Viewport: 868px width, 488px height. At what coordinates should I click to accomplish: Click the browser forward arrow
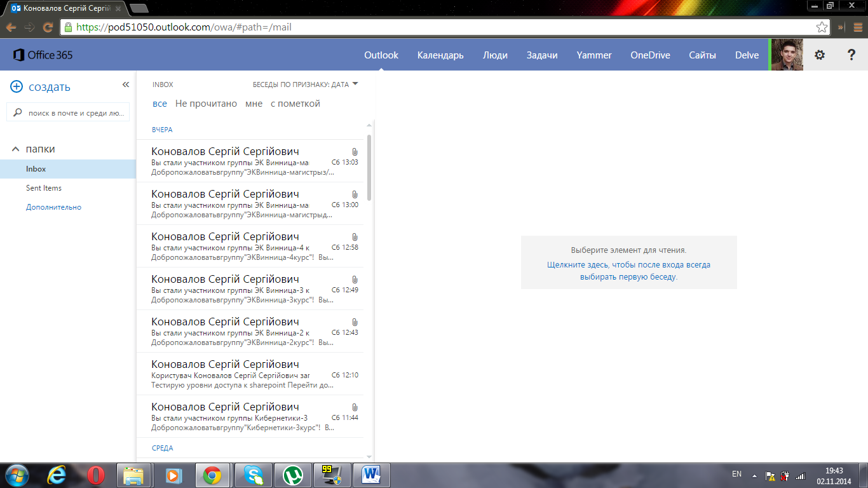(x=29, y=27)
